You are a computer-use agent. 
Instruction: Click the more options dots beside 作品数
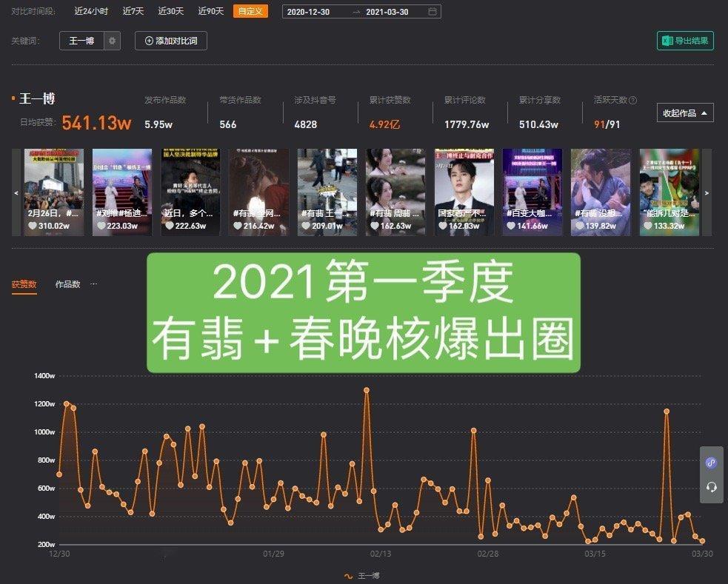point(94,284)
